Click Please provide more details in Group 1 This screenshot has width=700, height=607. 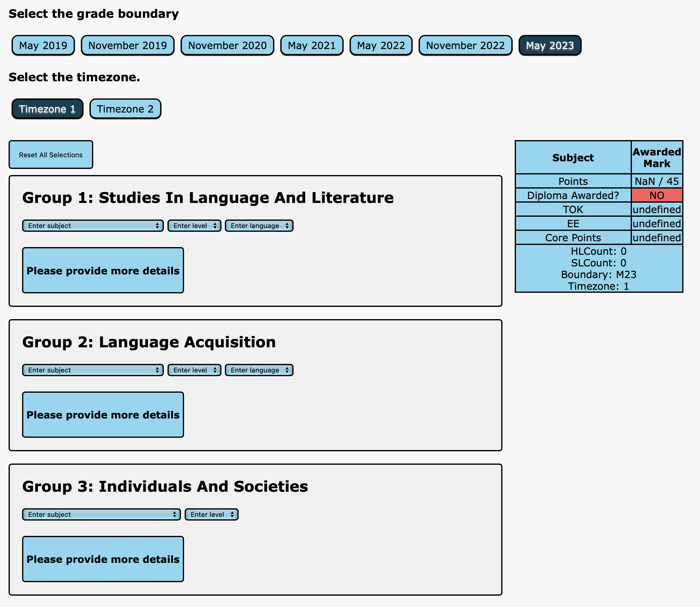[x=103, y=270]
